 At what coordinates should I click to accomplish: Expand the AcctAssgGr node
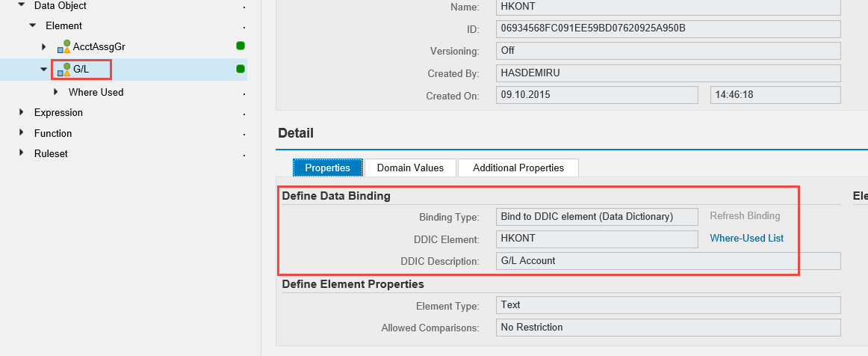44,47
